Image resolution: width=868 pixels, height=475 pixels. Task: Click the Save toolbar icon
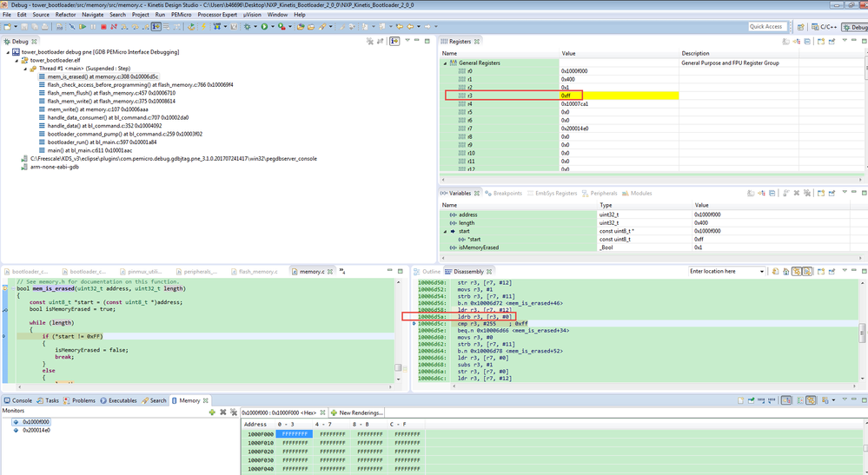tap(24, 27)
